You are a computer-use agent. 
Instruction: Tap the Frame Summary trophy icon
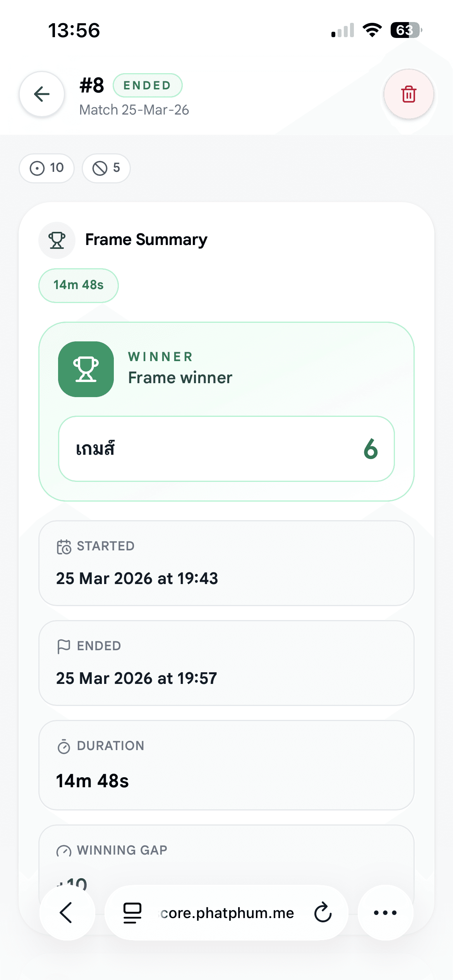coord(57,240)
